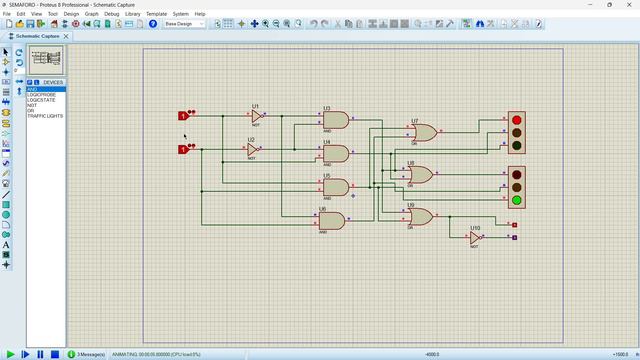
Task: Open a project with the folder icon
Action: 20,24
